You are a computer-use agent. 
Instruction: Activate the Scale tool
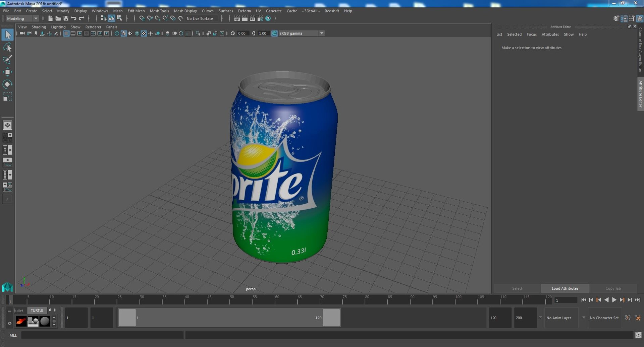(7, 97)
